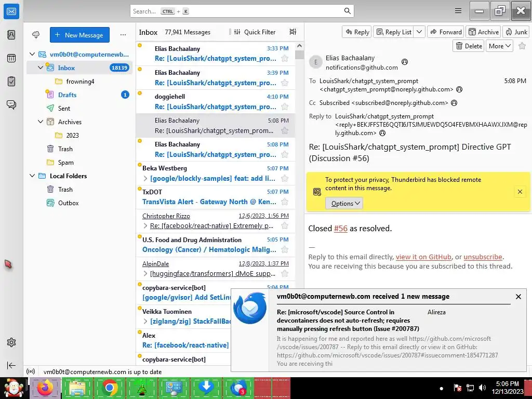Open Firefox from the taskbar
Viewport: 532px width, 399px height.
pos(45,388)
